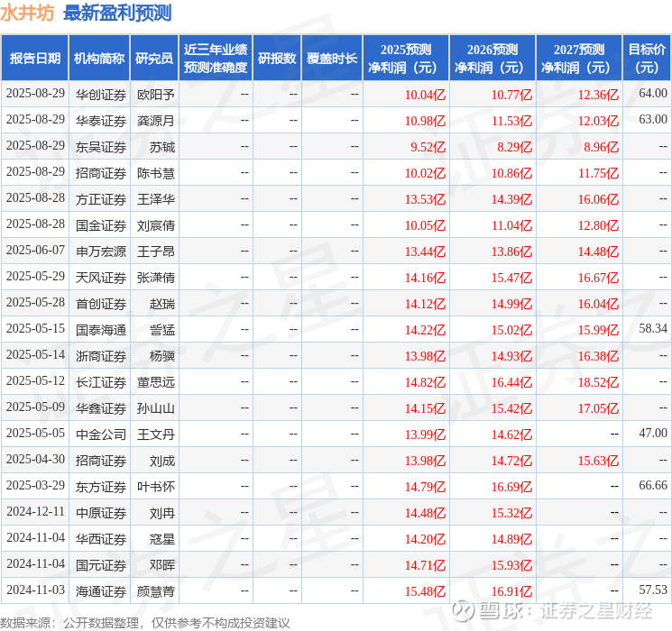Click the 水井坊 title text
This screenshot has width=672, height=631.
(x=27, y=13)
